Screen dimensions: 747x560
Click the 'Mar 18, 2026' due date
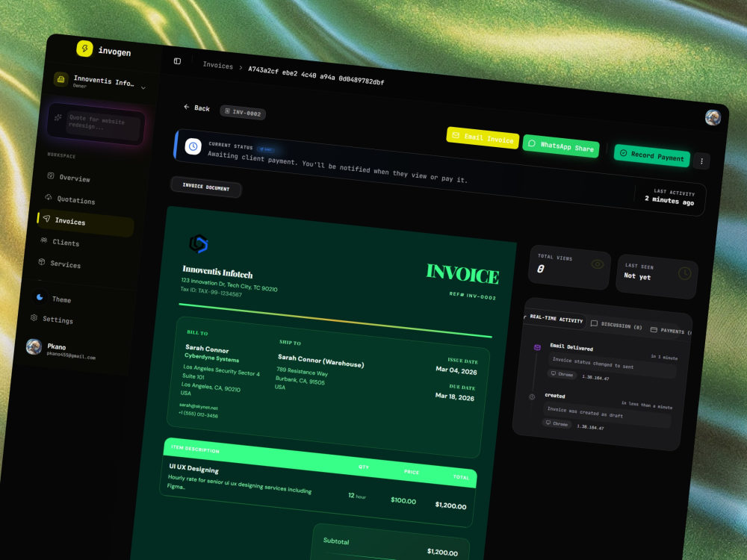tap(455, 396)
